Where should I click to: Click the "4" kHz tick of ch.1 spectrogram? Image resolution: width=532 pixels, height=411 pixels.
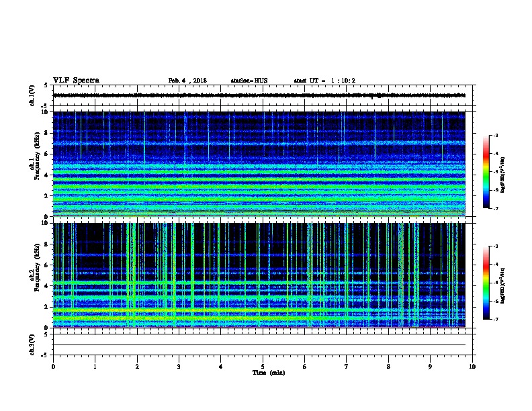click(x=47, y=175)
